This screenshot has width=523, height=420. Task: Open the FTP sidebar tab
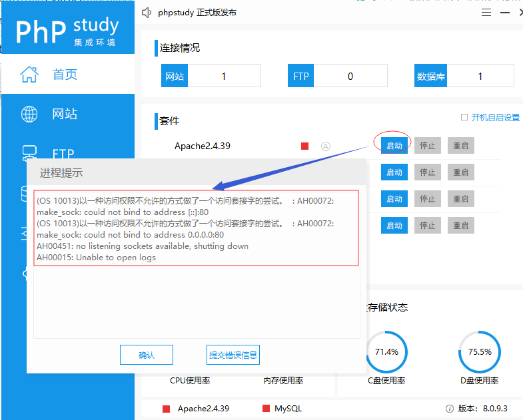pos(68,146)
